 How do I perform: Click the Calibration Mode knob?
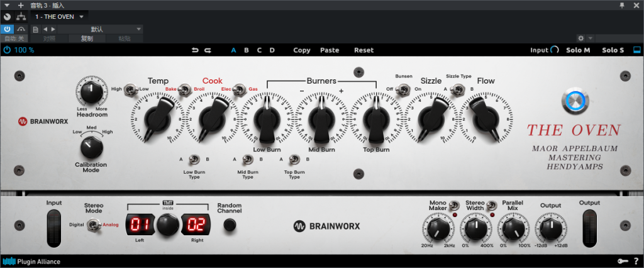tap(92, 148)
